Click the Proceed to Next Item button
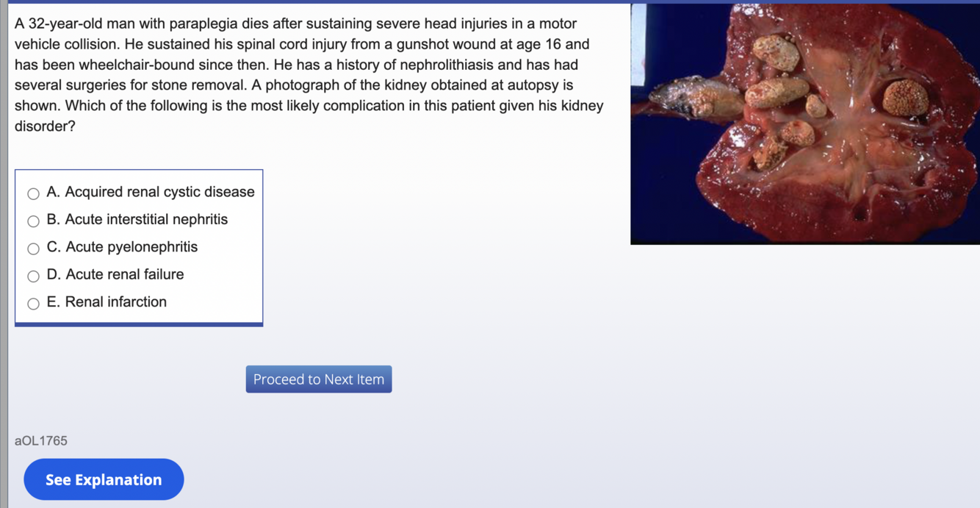The image size is (980, 508). (319, 379)
